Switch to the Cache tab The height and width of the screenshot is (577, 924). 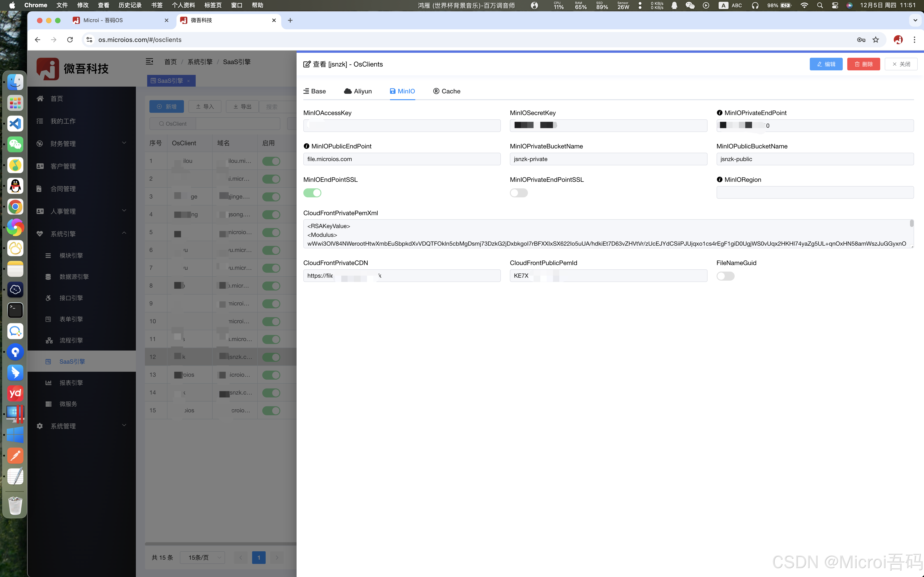[x=447, y=91]
